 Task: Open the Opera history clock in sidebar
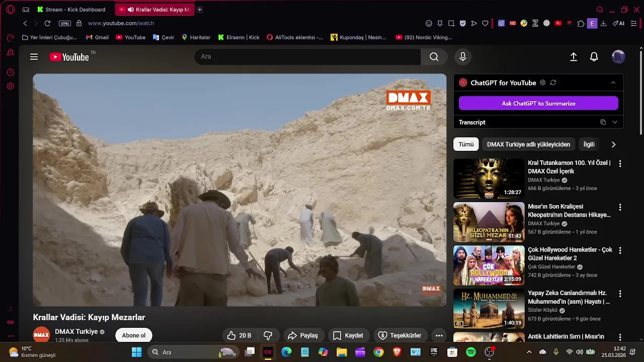click(x=10, y=72)
